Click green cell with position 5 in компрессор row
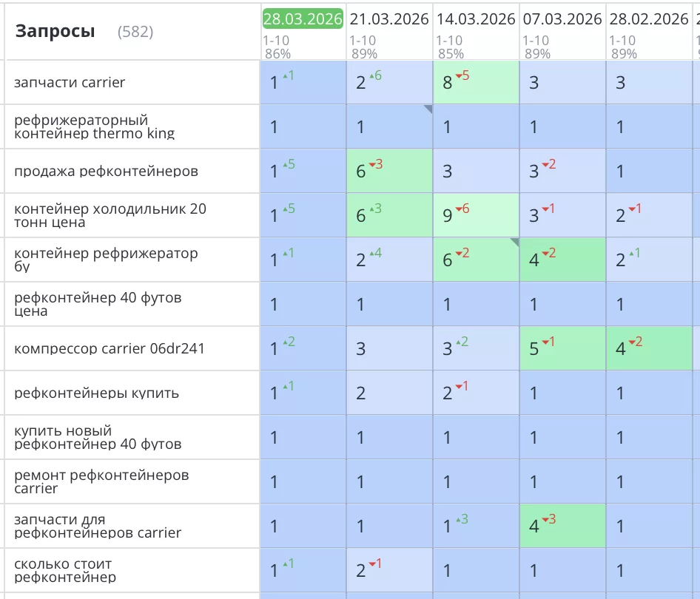Viewport: 700px width, 599px height. pyautogui.click(x=562, y=348)
